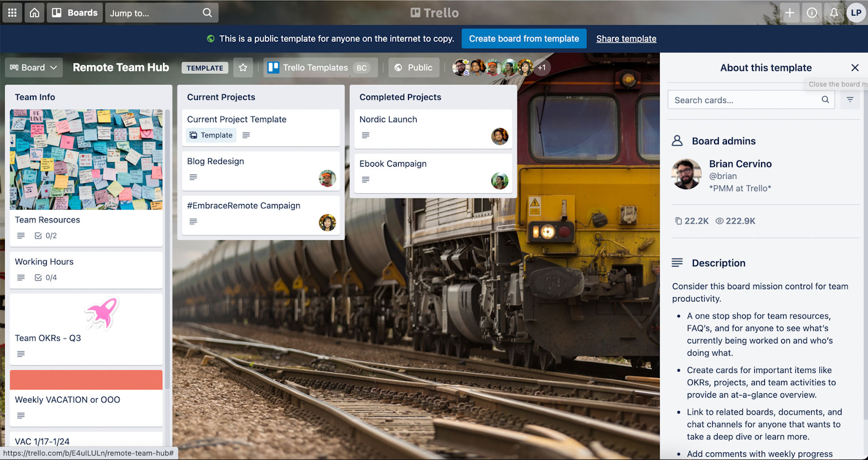Click the Ebook Campaign member avatar
This screenshot has height=460, width=868.
[x=500, y=181]
